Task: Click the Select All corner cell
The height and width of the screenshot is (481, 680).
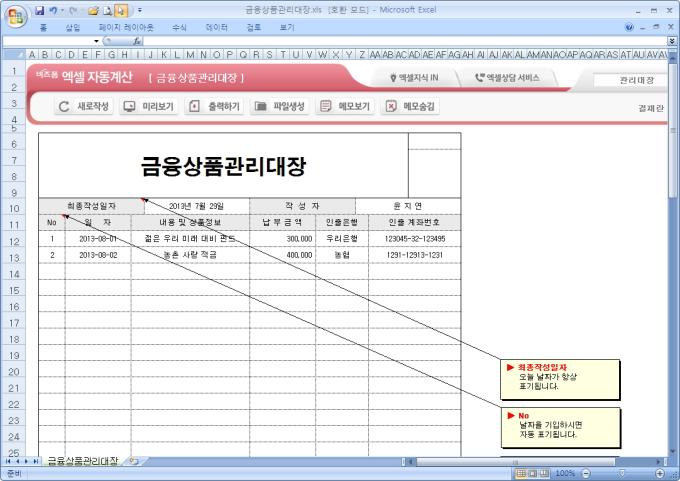Action: click(13, 55)
